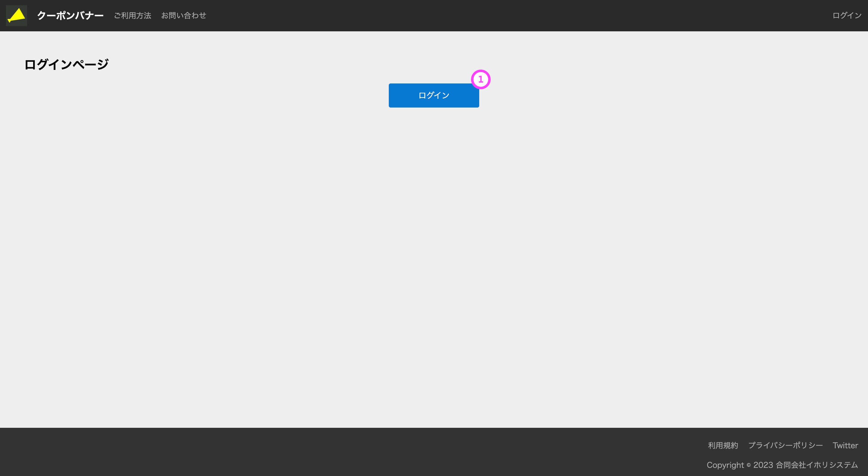Open the プライバシーポリシー page
Viewport: 868px width, 476px height.
coord(786,445)
